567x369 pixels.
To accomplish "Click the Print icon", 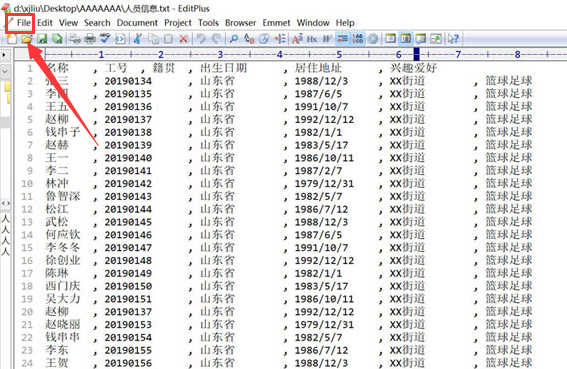I will point(90,38).
